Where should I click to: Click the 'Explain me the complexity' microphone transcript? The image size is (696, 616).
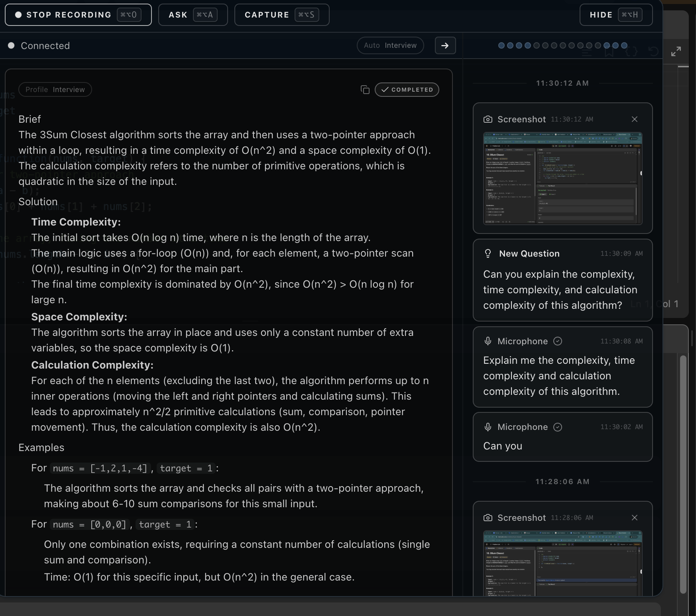(559, 376)
